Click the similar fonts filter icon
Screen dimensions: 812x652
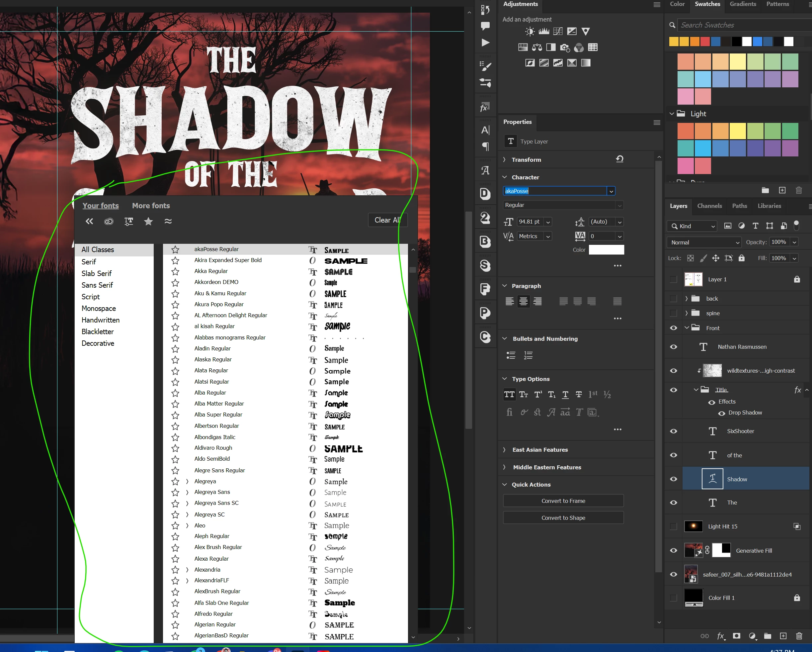pos(168,221)
